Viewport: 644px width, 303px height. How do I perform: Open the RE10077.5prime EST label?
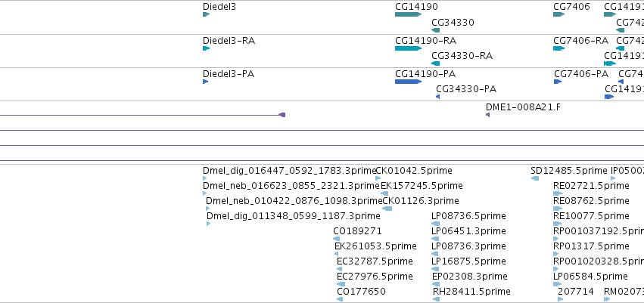[x=591, y=216]
